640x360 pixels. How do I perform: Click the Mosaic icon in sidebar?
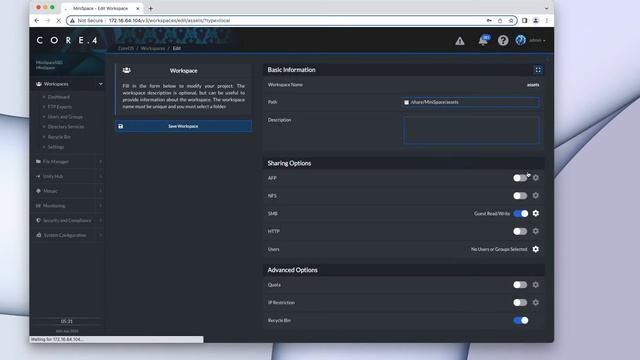click(38, 191)
